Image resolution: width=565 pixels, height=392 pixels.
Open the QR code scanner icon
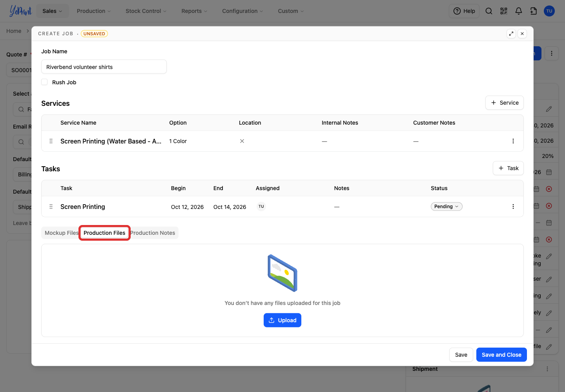[504, 11]
